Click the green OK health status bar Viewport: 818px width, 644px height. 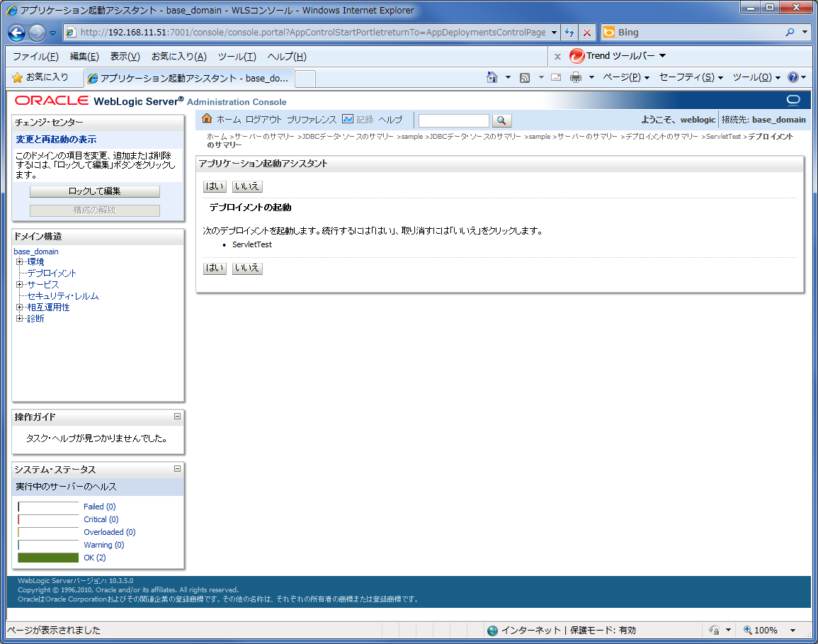[48, 558]
